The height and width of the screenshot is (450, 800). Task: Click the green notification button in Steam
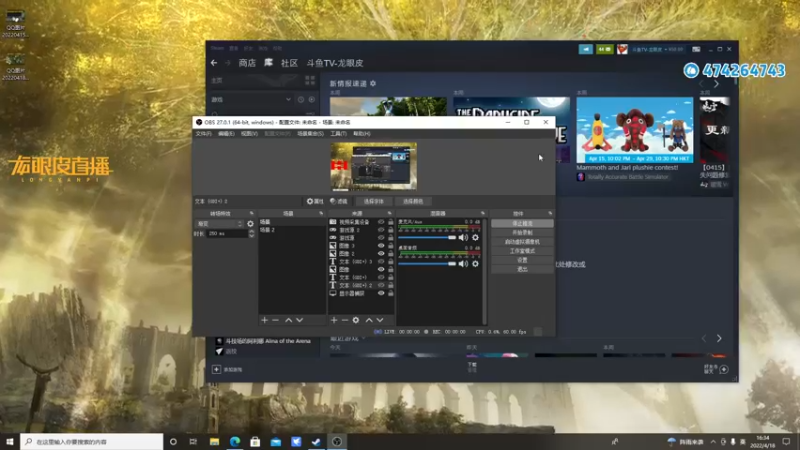[x=604, y=49]
